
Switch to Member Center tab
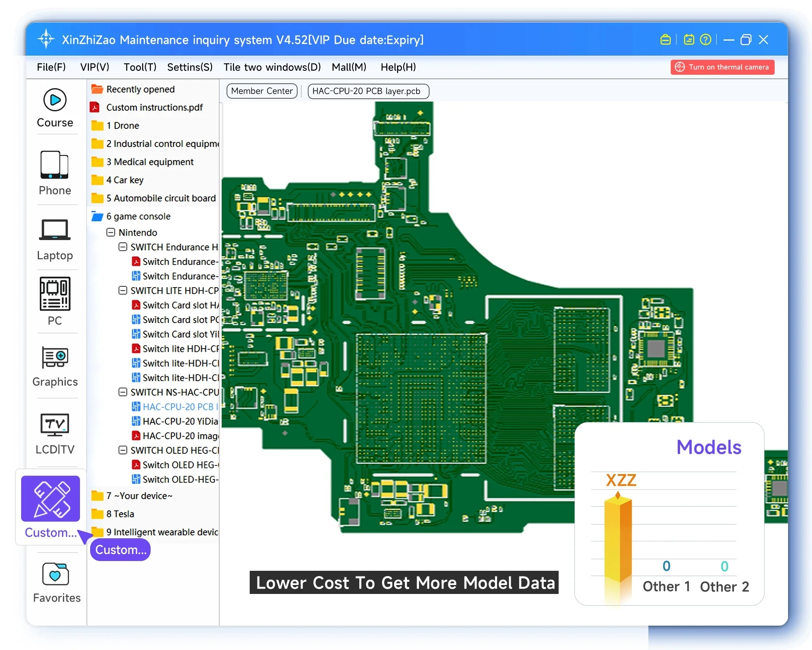262,91
